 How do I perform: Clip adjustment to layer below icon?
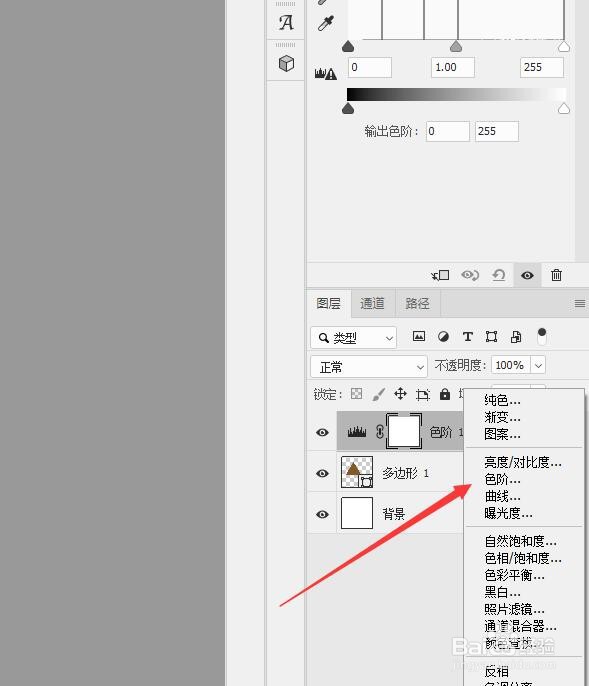coord(440,275)
